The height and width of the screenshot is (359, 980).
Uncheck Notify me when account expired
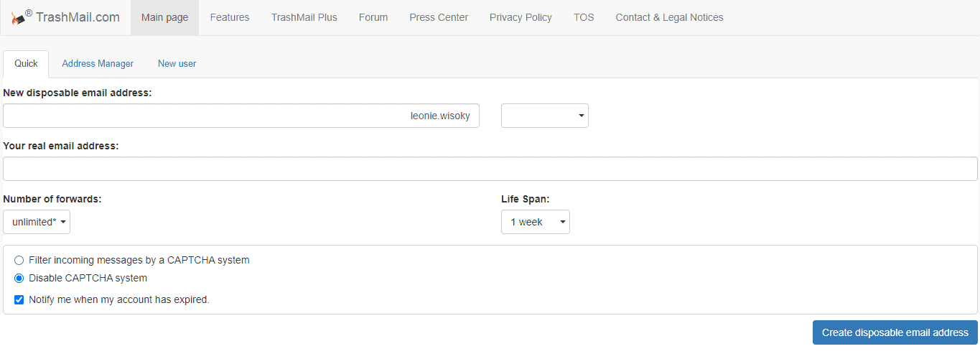tap(19, 299)
